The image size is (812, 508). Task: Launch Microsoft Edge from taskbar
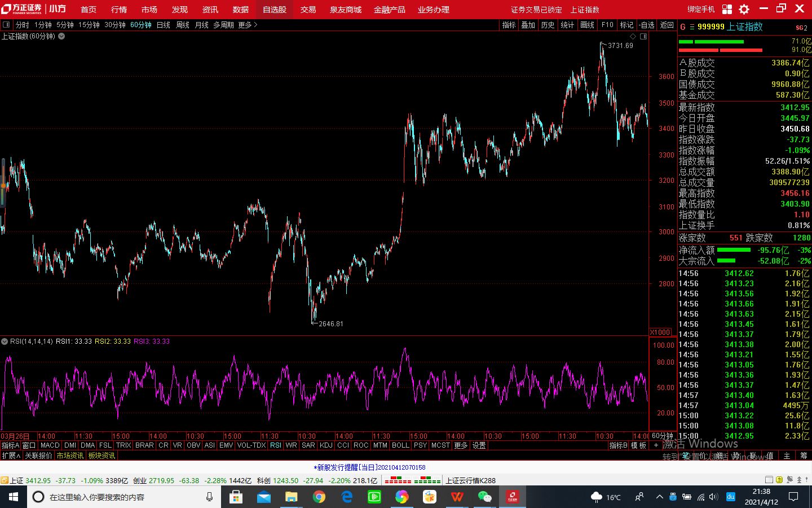pyautogui.click(x=347, y=497)
